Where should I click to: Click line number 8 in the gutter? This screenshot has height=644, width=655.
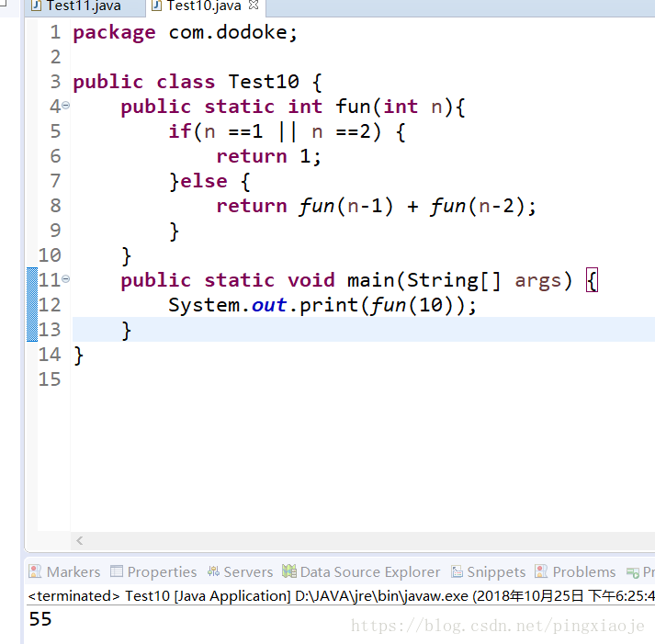55,206
